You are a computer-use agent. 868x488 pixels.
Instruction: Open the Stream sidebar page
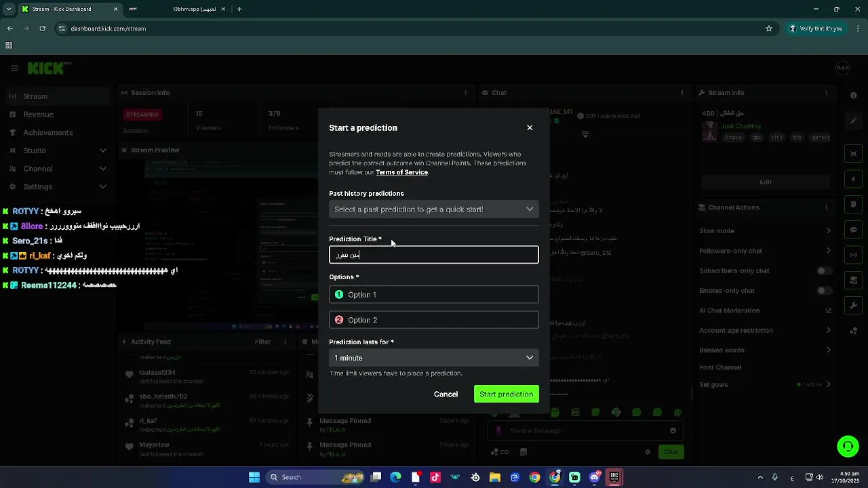coord(57,96)
